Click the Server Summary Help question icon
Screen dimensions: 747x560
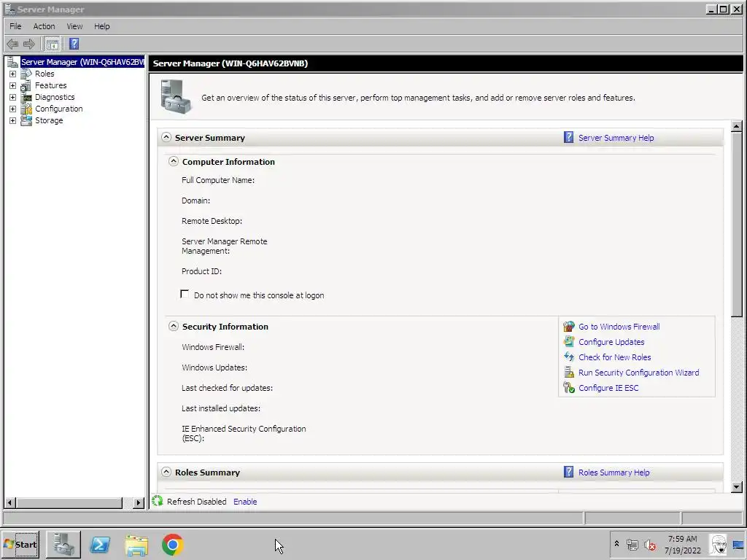568,138
